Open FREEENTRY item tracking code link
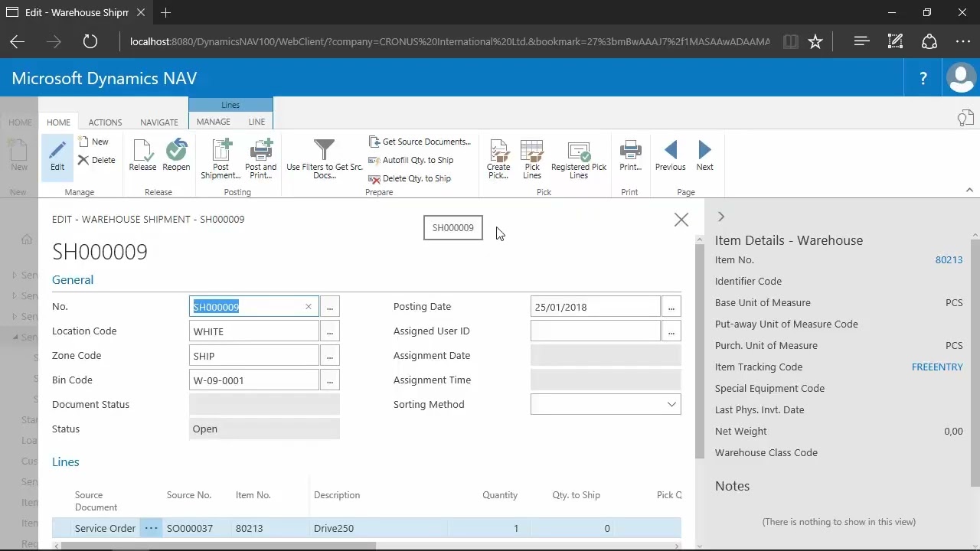 pos(937,367)
